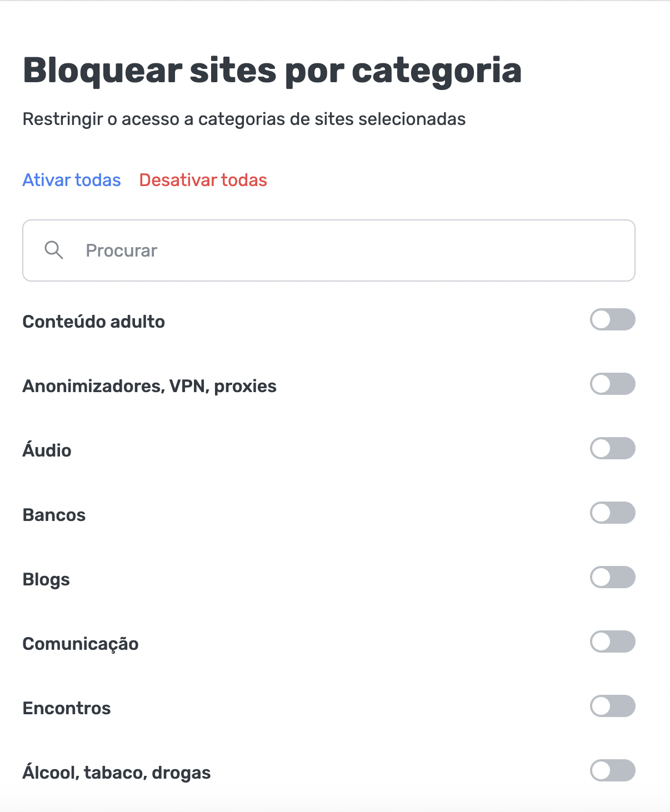The width and height of the screenshot is (670, 812).
Task: Toggle the Anonimizadores, VPN, proxies switch
Action: pos(612,384)
